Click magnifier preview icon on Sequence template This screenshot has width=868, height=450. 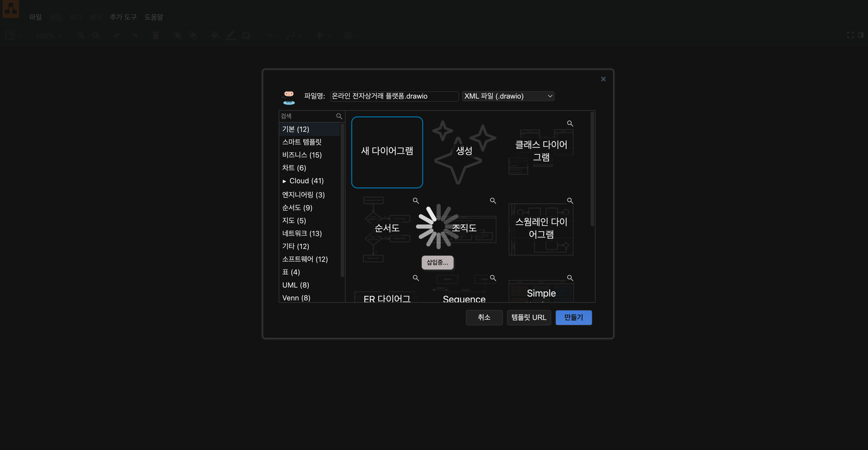(493, 278)
